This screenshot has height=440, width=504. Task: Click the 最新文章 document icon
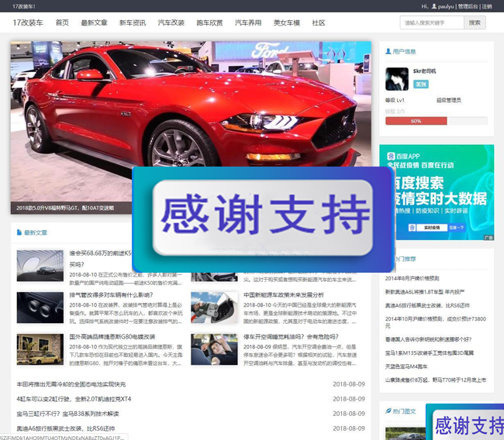[x=19, y=232]
